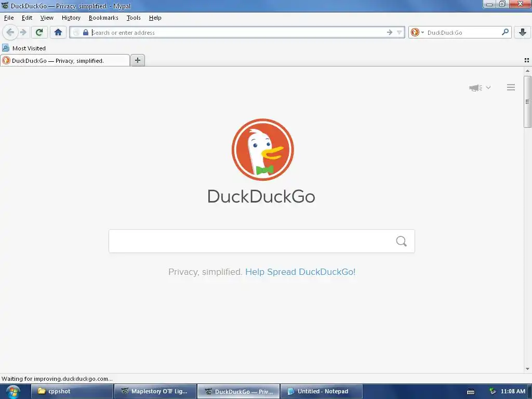This screenshot has height=399, width=532.
Task: Click the show desktop strip on the taskbar
Action: click(x=529, y=392)
